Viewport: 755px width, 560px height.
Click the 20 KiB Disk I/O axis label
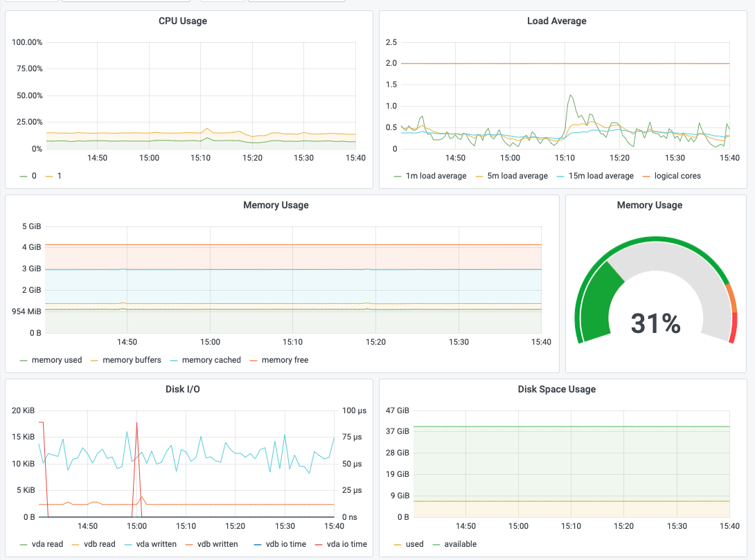(23, 411)
